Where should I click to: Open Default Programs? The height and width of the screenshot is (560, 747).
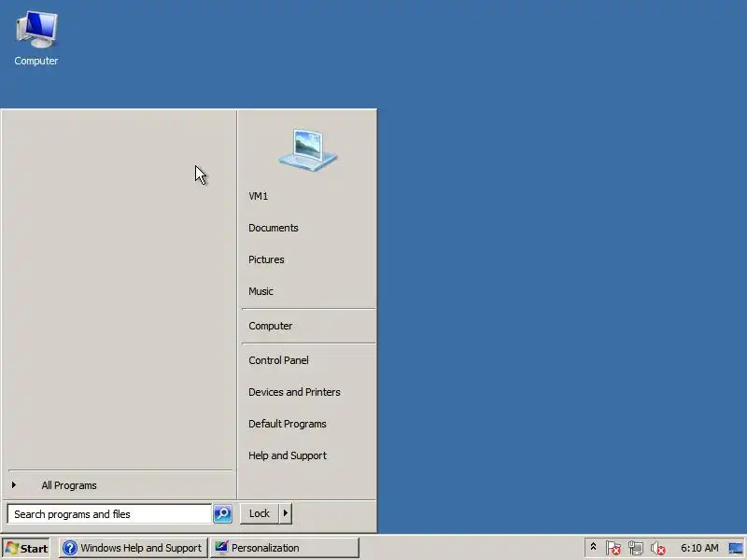[308, 424]
